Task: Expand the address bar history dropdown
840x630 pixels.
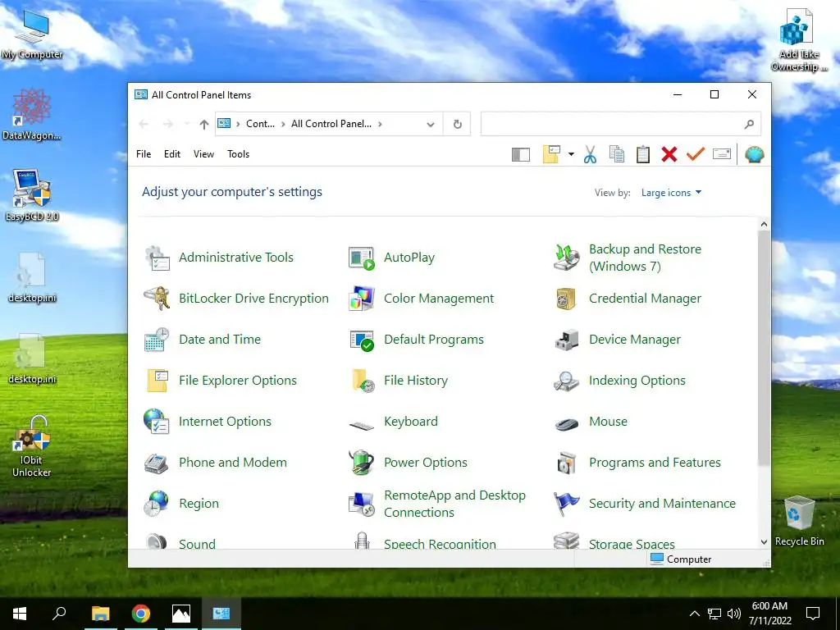Action: pyautogui.click(x=430, y=125)
